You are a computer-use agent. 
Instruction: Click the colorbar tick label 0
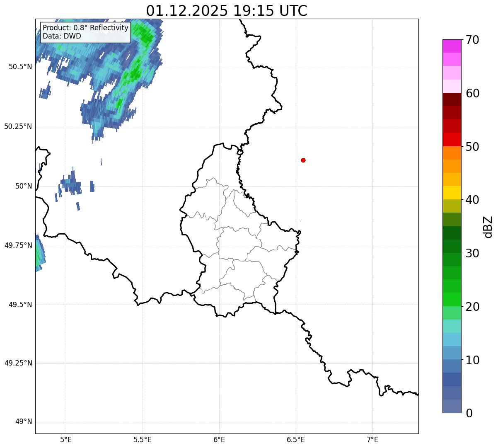[x=469, y=413]
